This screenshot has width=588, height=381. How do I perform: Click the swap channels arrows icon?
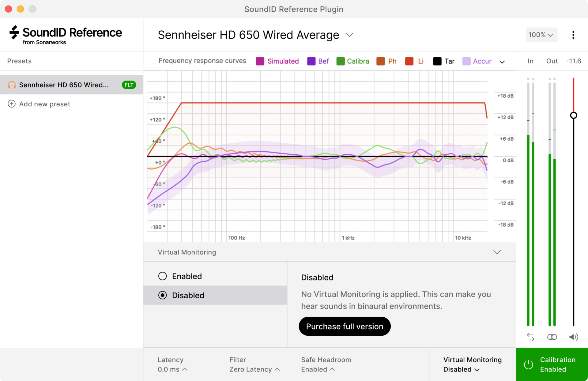point(530,337)
